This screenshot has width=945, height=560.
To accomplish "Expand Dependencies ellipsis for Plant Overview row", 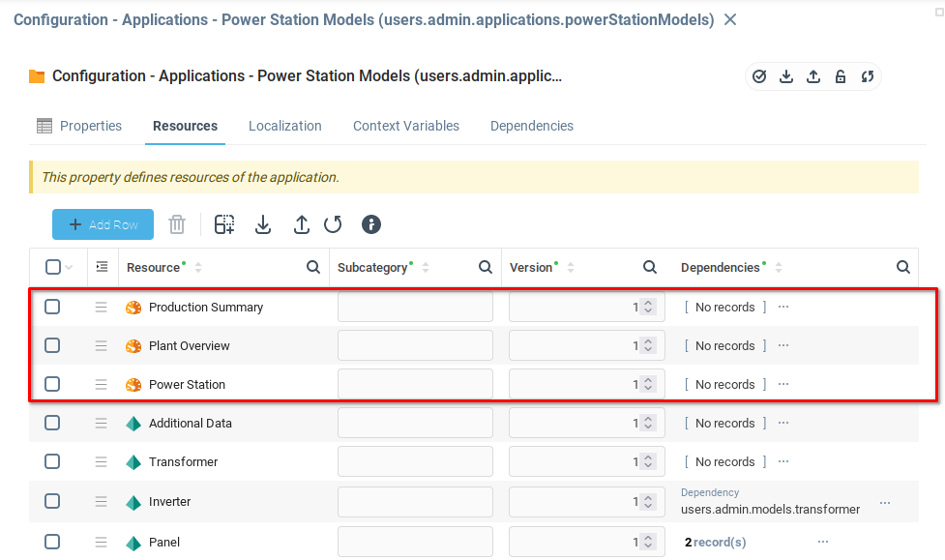I will [783, 345].
